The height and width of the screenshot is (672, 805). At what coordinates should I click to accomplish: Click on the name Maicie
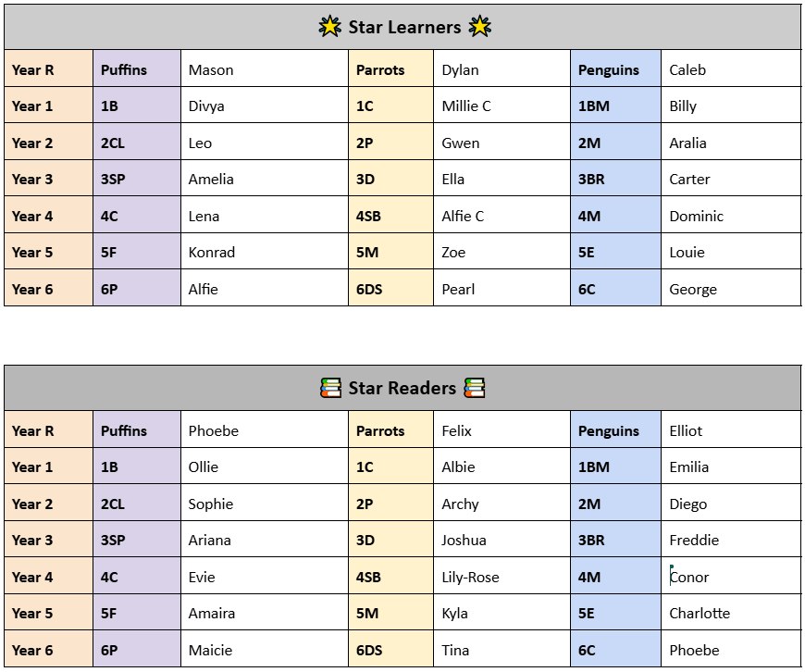[x=211, y=651]
